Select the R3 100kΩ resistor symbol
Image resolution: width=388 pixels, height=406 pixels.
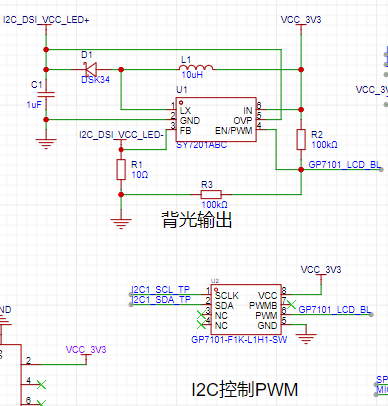point(211,194)
